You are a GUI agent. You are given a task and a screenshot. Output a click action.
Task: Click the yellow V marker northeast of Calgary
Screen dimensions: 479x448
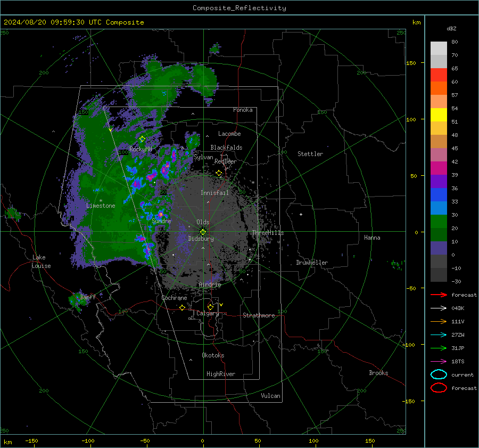pyautogui.click(x=221, y=305)
